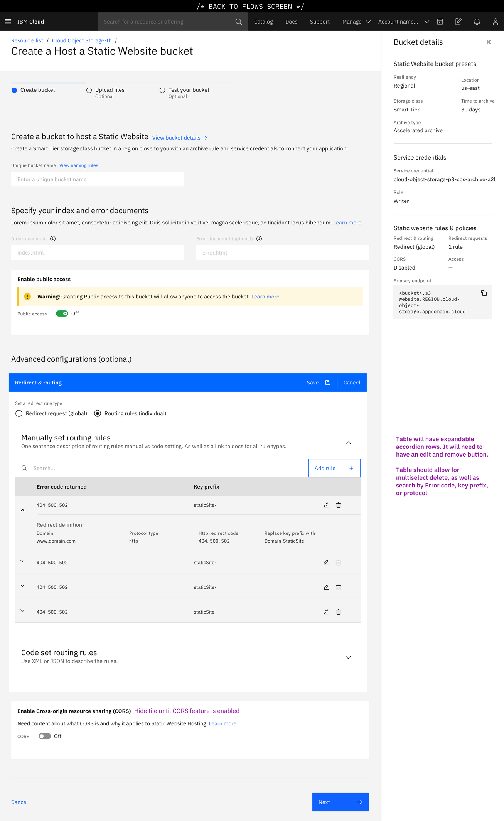Select Redirect request (global) radio
The image size is (504, 821).
[x=19, y=413]
